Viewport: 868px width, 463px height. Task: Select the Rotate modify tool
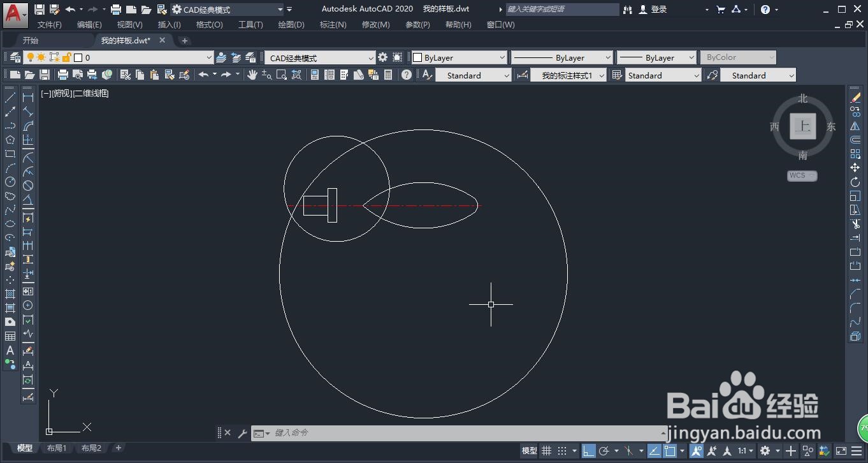point(855,182)
